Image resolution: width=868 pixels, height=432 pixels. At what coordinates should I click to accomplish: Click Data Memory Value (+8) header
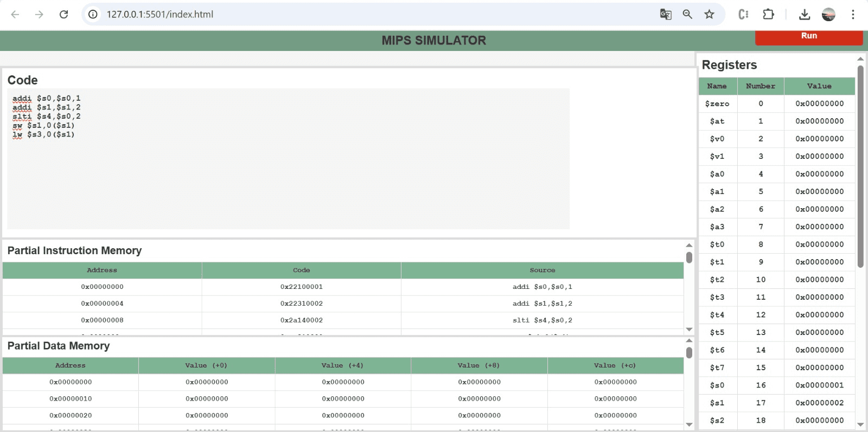(479, 366)
